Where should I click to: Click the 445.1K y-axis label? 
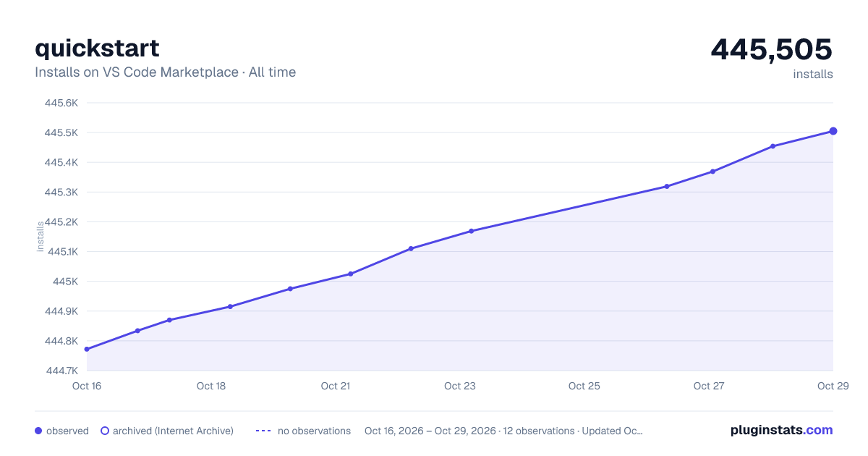[62, 251]
